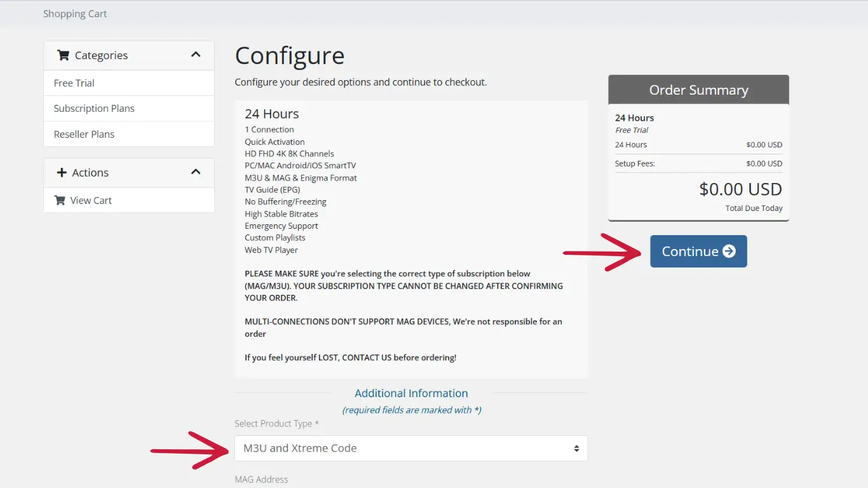
Task: Click the Setup Fees label
Action: (635, 163)
